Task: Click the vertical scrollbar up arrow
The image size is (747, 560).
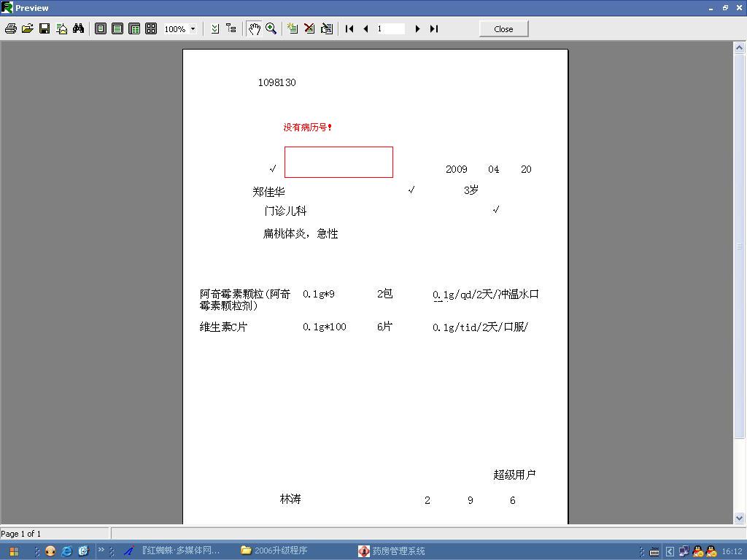Action: (739, 47)
